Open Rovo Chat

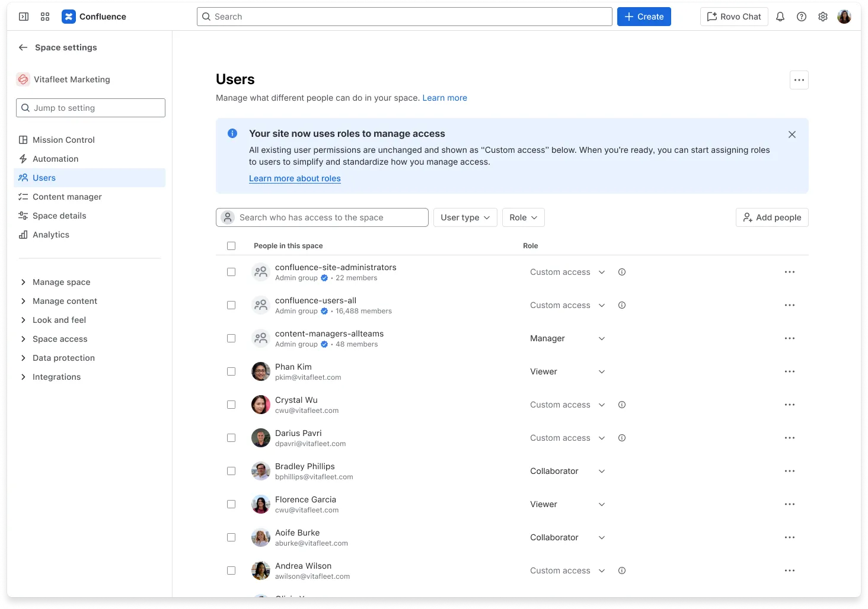pyautogui.click(x=734, y=17)
